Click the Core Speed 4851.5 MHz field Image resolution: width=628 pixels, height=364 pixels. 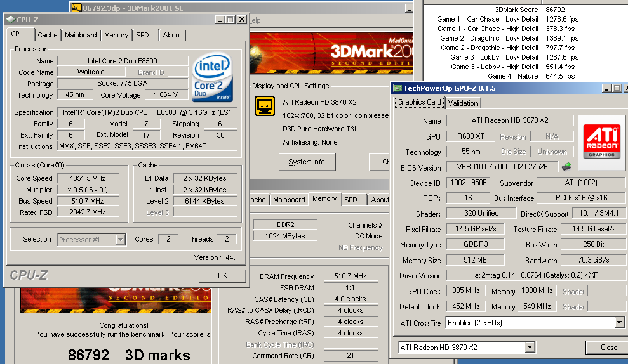pyautogui.click(x=88, y=178)
